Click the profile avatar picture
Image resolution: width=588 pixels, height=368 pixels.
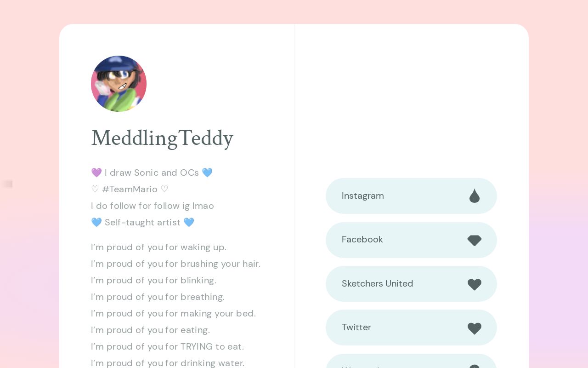(119, 83)
